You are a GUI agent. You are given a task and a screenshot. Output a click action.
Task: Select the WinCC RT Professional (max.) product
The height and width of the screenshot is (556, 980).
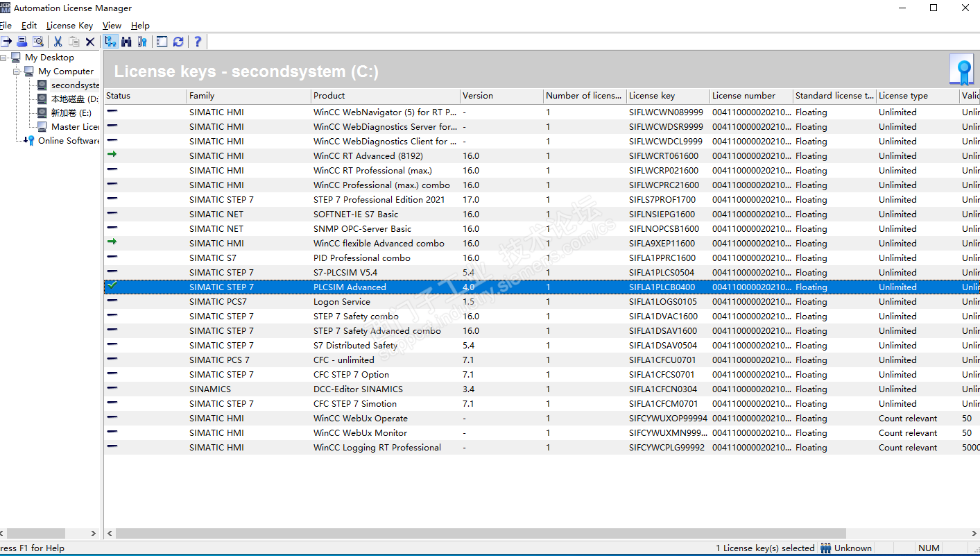372,170
